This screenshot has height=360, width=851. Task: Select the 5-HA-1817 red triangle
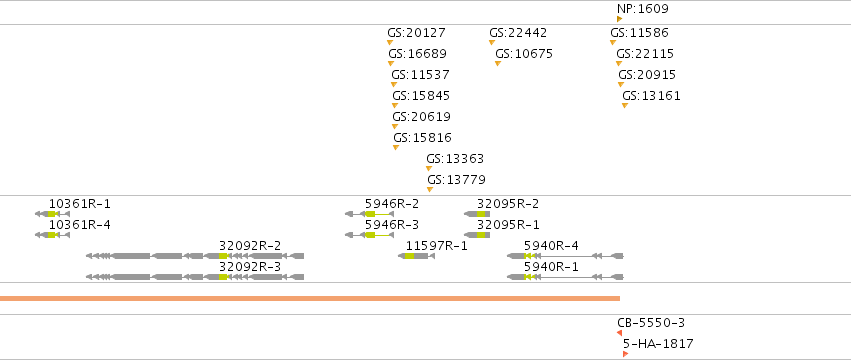coord(625,354)
